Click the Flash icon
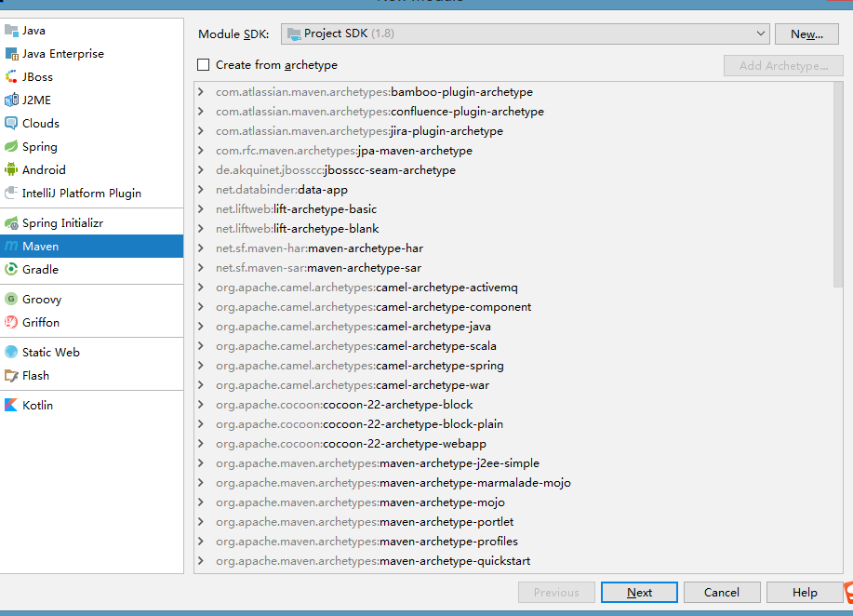 [11, 376]
